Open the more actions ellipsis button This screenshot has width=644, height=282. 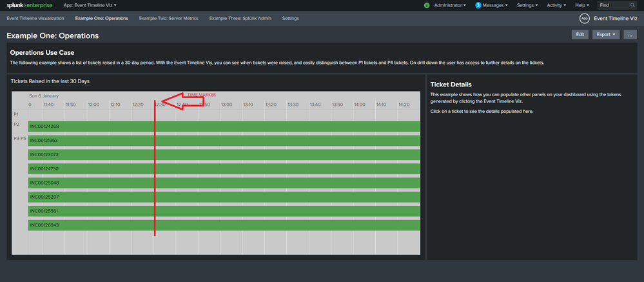tap(630, 35)
